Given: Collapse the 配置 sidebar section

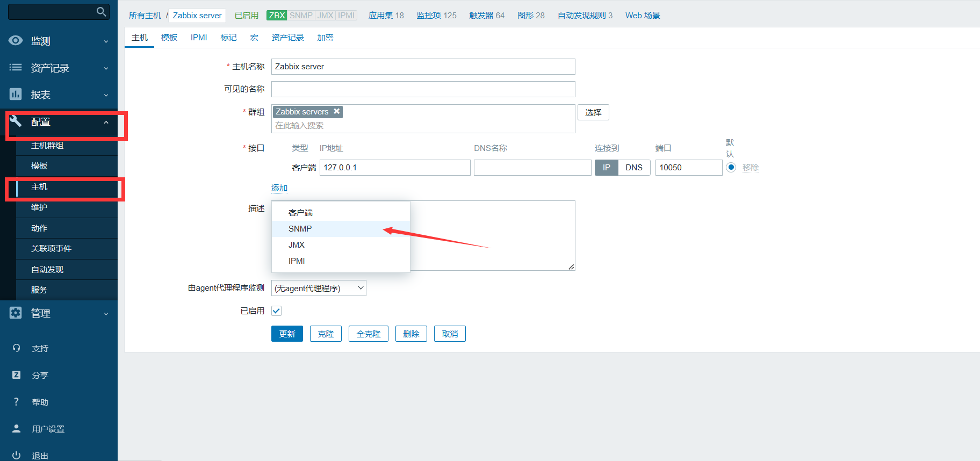Looking at the screenshot, I should pyautogui.click(x=106, y=123).
